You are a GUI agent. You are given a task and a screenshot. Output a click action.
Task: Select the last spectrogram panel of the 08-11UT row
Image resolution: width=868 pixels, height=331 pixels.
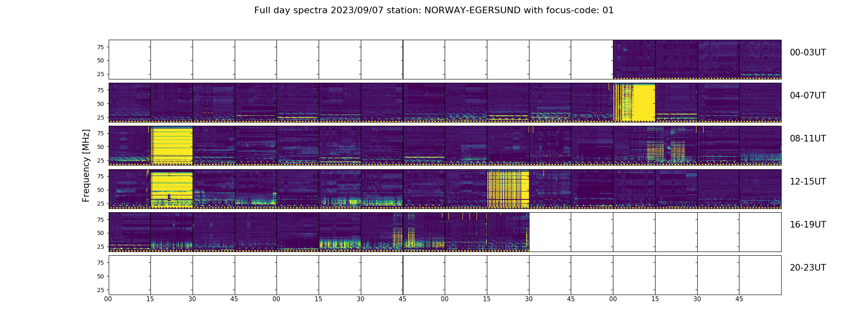[x=760, y=146]
